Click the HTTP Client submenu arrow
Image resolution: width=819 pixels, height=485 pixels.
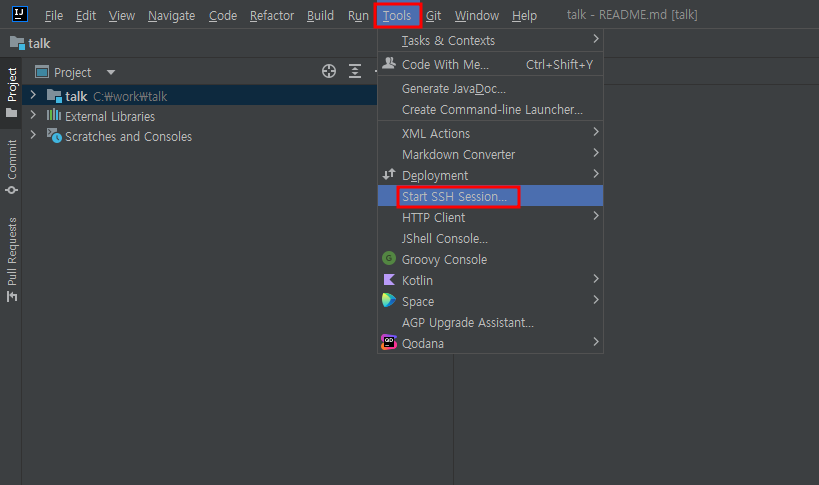tap(595, 215)
